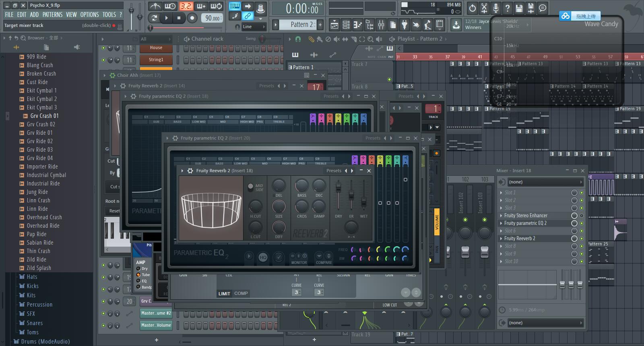Viewport: 644px width, 346px height.
Task: Open Fruity Reeverb 2 Insert 18 menu arrow
Action: click(182, 171)
